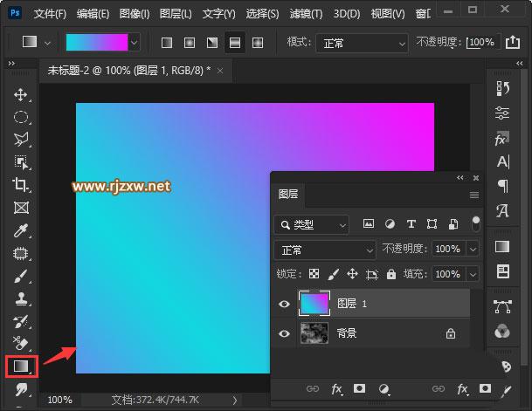Open the Styles fx panel icon
The image size is (532, 411).
(501, 138)
